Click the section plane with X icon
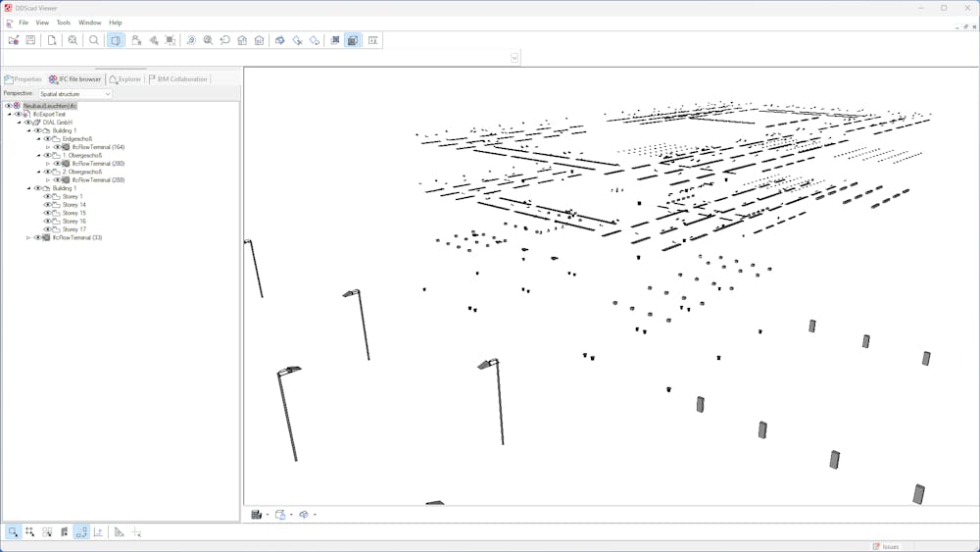The height and width of the screenshot is (552, 980). click(298, 40)
